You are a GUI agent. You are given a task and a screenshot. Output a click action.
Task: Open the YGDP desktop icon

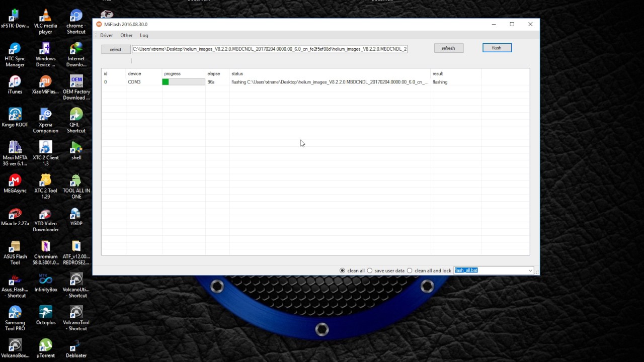coord(76,216)
